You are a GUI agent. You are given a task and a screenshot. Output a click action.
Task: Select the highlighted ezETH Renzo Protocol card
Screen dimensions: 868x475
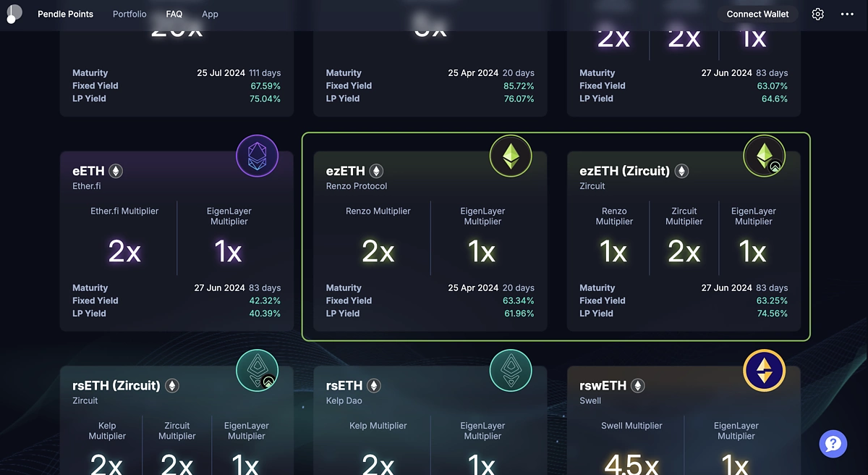coord(430,239)
